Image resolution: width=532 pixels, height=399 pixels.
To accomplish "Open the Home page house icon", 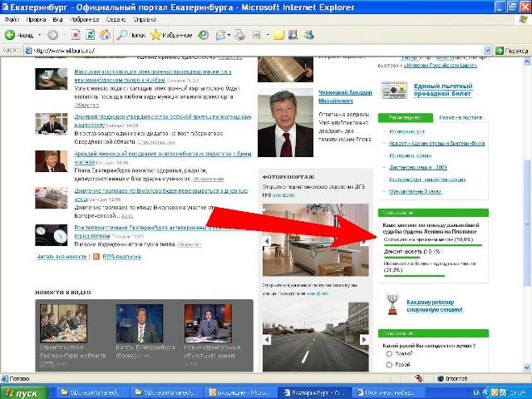I will tap(106, 35).
